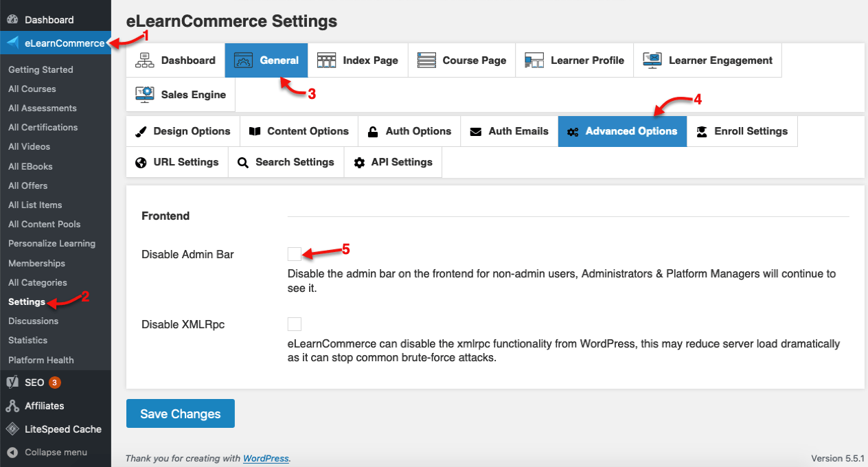Click the Search Settings magnifier icon

243,163
